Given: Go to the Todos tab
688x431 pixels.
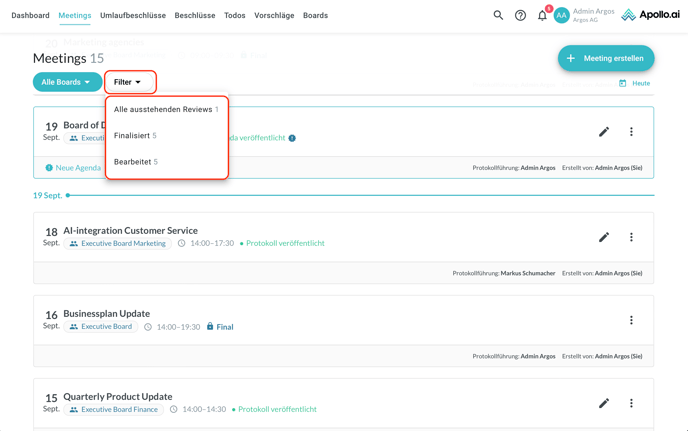Looking at the screenshot, I should pos(235,15).
